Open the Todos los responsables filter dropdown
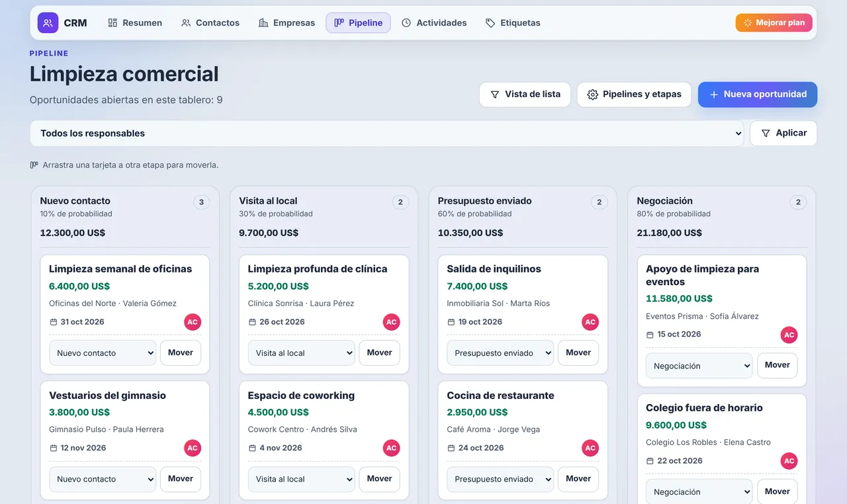 386,133
